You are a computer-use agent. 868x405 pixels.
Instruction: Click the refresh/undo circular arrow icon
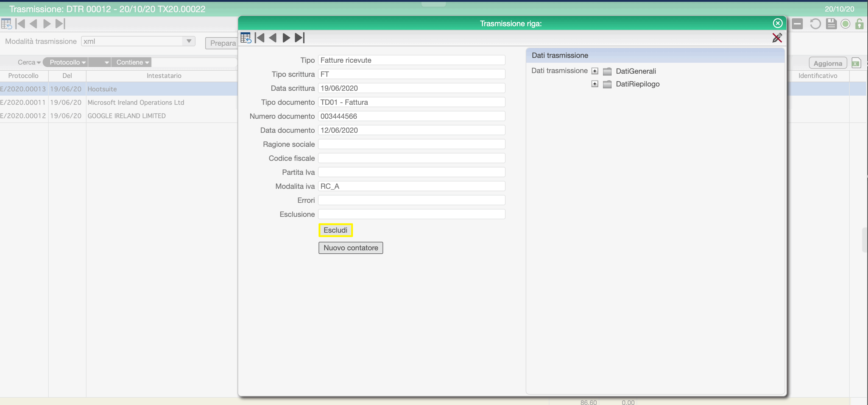pos(815,23)
